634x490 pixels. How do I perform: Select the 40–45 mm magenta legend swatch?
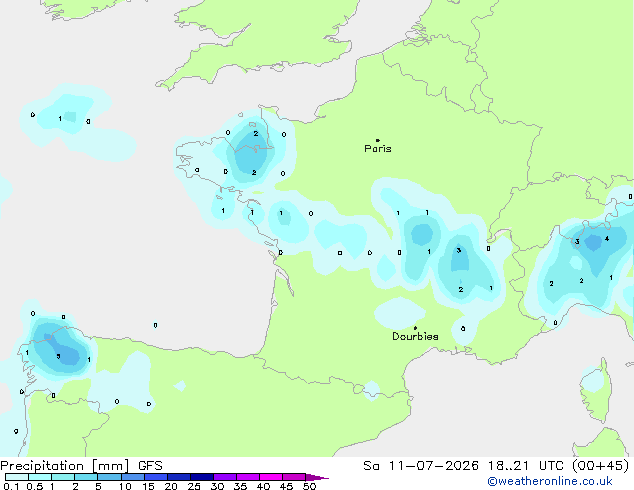pyautogui.click(x=271, y=477)
